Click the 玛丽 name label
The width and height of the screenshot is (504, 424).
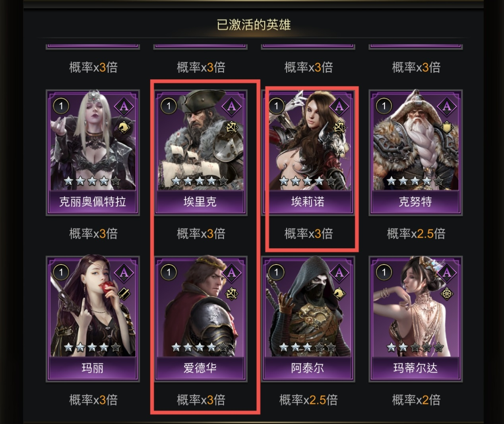(93, 368)
